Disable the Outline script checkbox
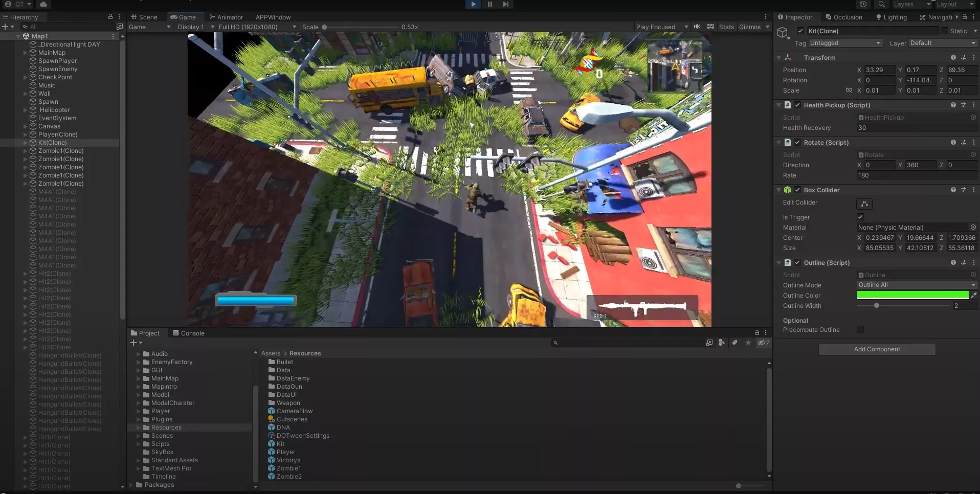Screen dimensions: 980x494 797,262
